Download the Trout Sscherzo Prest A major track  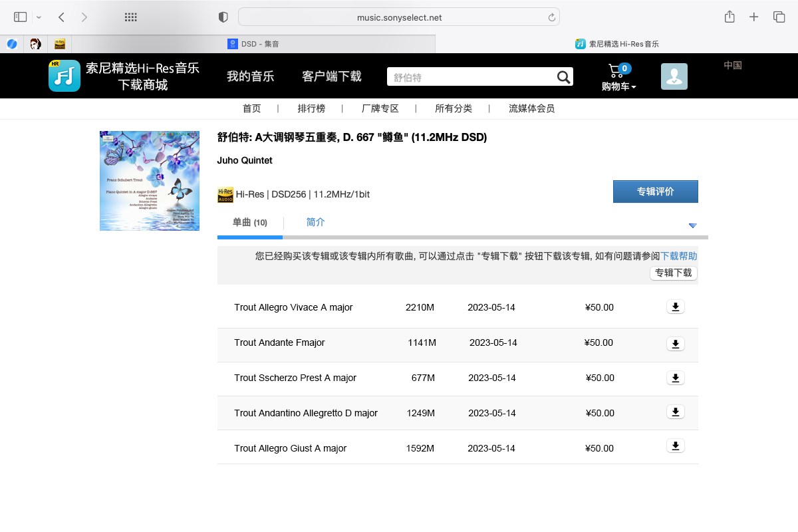click(x=675, y=378)
